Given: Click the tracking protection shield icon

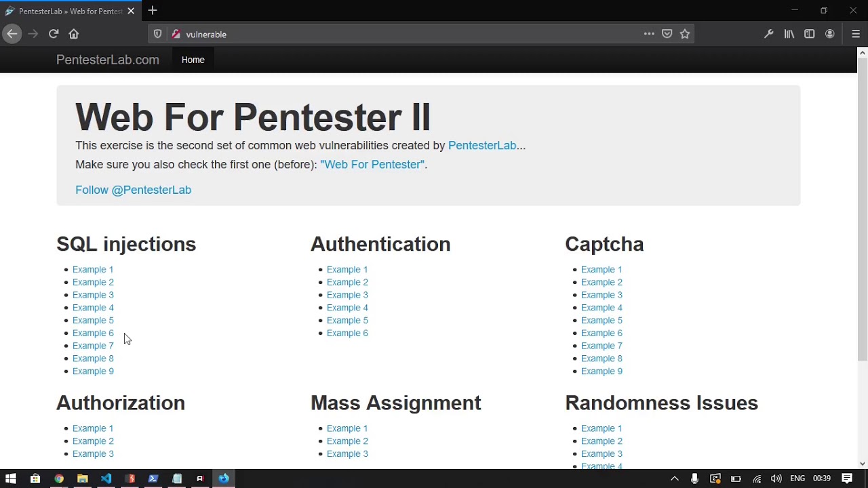Looking at the screenshot, I should point(157,34).
